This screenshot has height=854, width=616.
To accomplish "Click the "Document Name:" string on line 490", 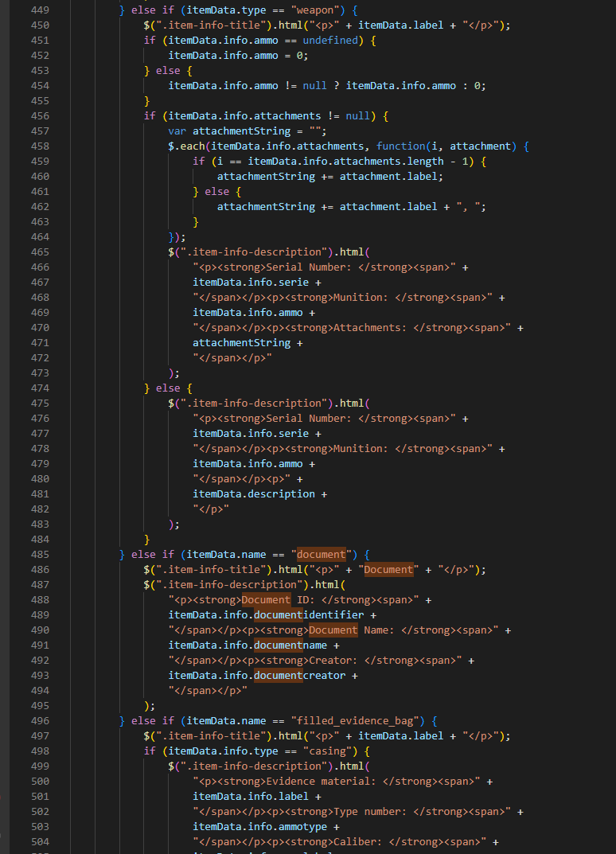I will (x=351, y=630).
